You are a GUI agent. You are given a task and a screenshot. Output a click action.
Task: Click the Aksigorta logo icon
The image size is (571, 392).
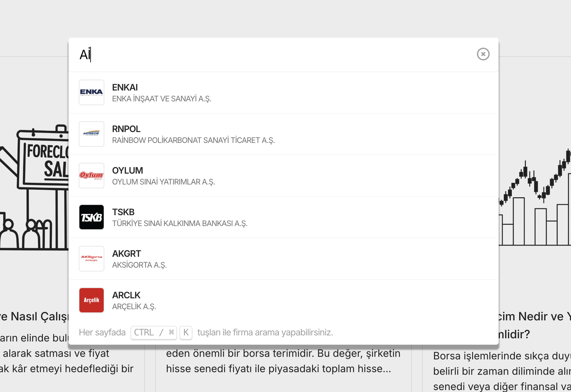pos(92,259)
